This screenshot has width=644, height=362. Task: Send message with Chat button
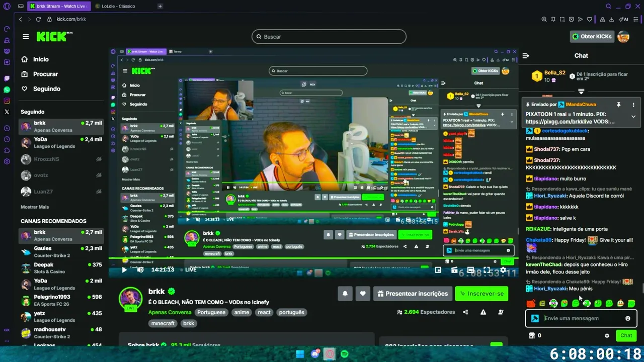[626, 335]
